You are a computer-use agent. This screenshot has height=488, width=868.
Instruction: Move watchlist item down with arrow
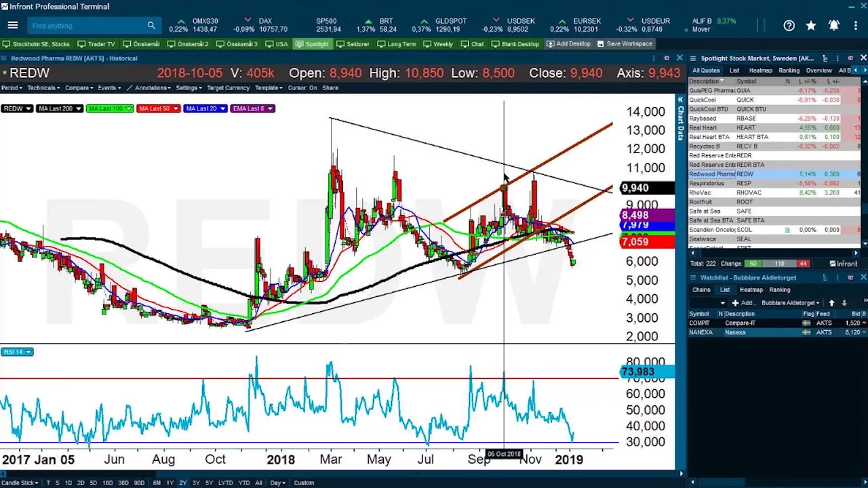pos(844,303)
